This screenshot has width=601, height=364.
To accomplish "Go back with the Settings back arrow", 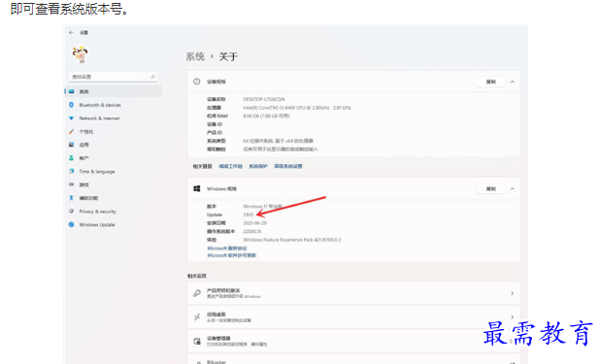I will pyautogui.click(x=71, y=33).
